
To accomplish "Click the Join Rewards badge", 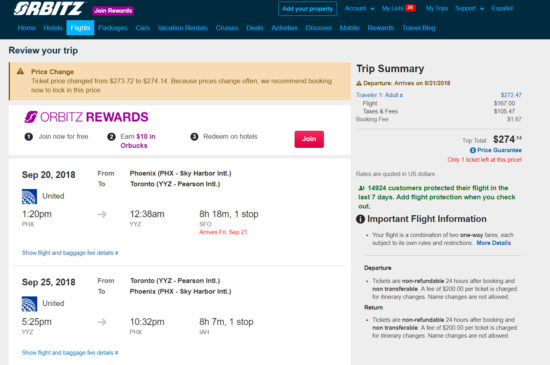I will pyautogui.click(x=113, y=11).
